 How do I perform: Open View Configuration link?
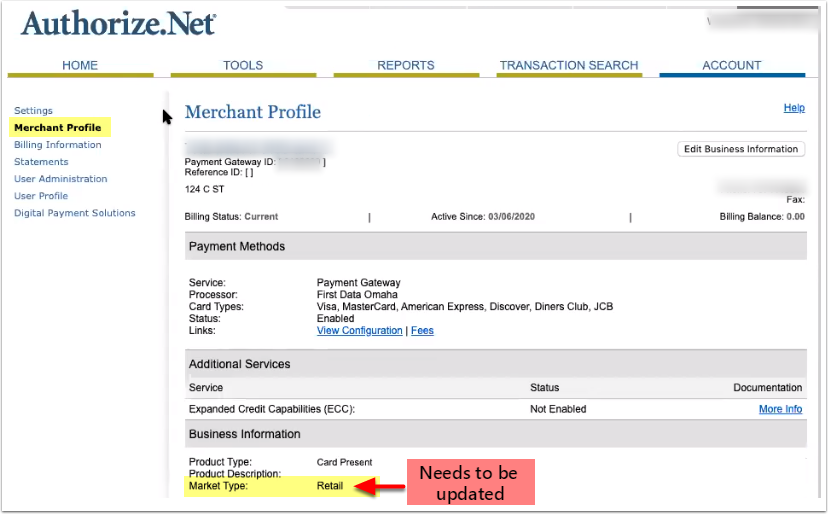click(x=359, y=331)
